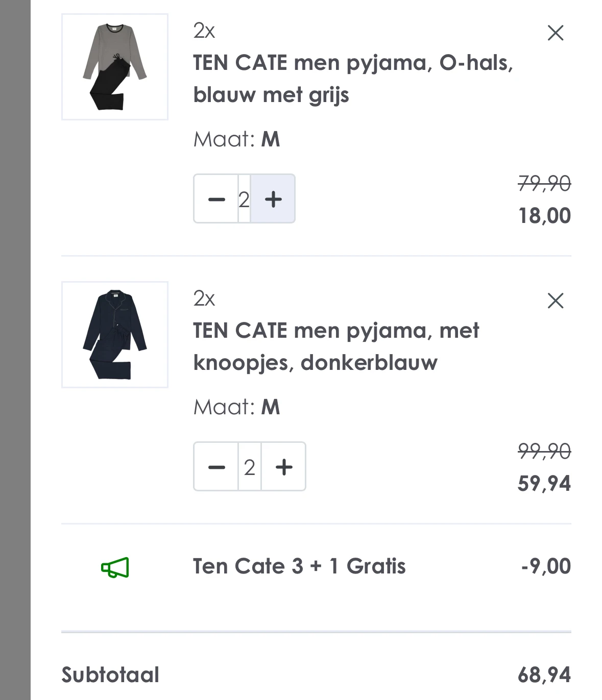The width and height of the screenshot is (602, 700).
Task: Remove the donkerblauw pyjama met knoopjes
Action: coord(555,301)
